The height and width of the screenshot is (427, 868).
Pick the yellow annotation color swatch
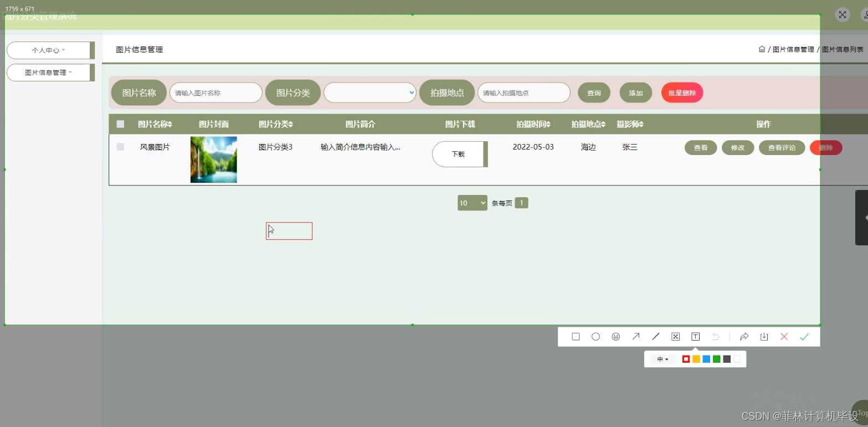[696, 359]
